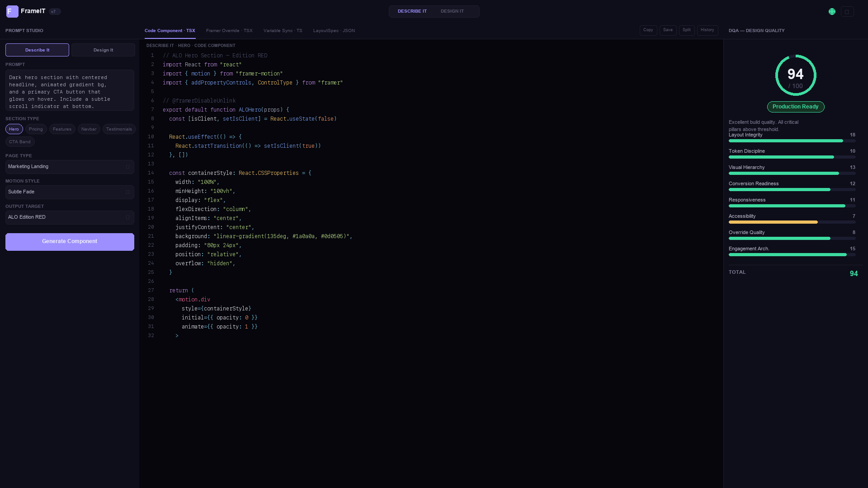Viewport: 868px width, 488px height.
Task: Click the useState(false) code line
Action: 253,119
